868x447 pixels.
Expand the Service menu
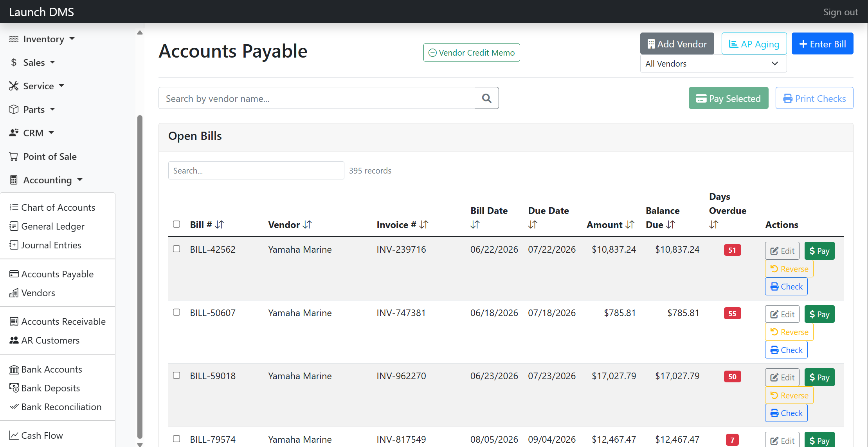tap(37, 86)
